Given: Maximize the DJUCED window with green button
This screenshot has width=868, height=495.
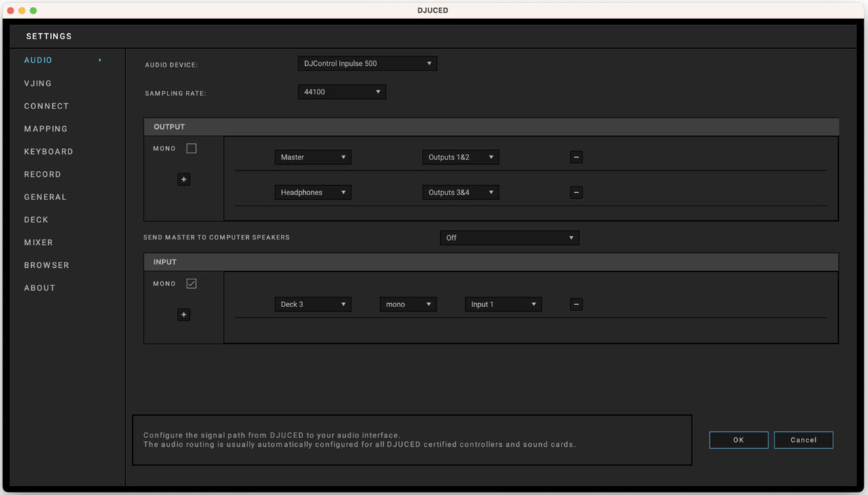Looking at the screenshot, I should (33, 11).
